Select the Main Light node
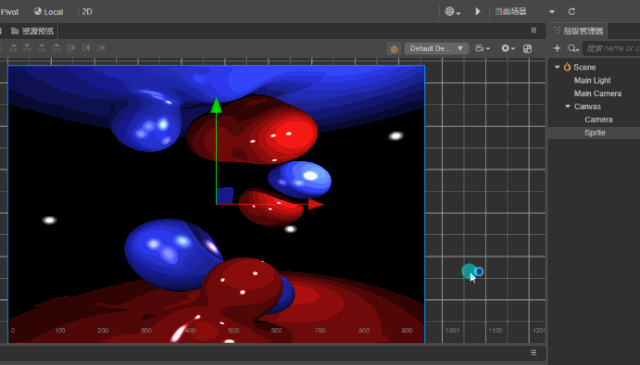640x365 pixels. click(x=592, y=80)
